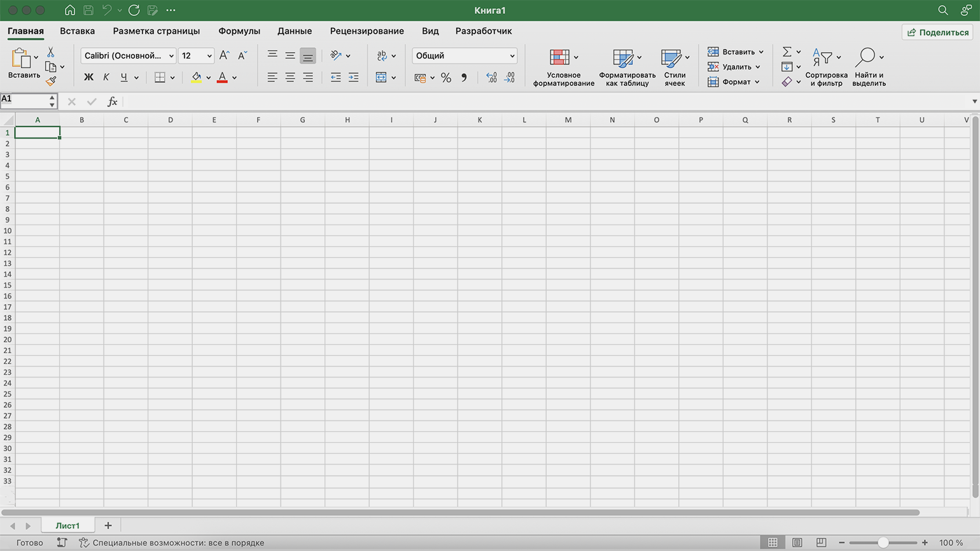Click the Format Painter brush icon
The width and height of the screenshot is (980, 551).
tap(51, 81)
